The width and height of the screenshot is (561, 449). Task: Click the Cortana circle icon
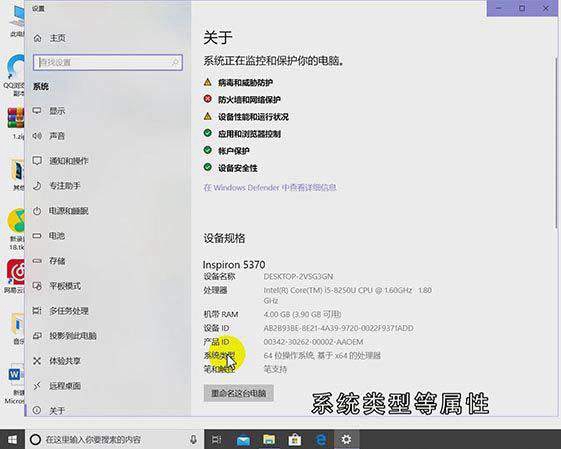tap(35, 439)
